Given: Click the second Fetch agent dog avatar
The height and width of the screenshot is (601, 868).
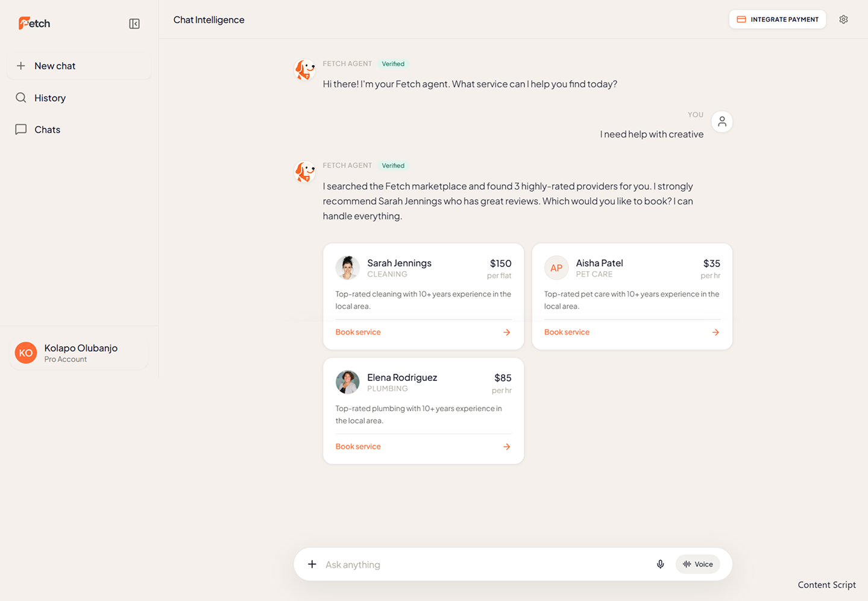Looking at the screenshot, I should pos(305,172).
